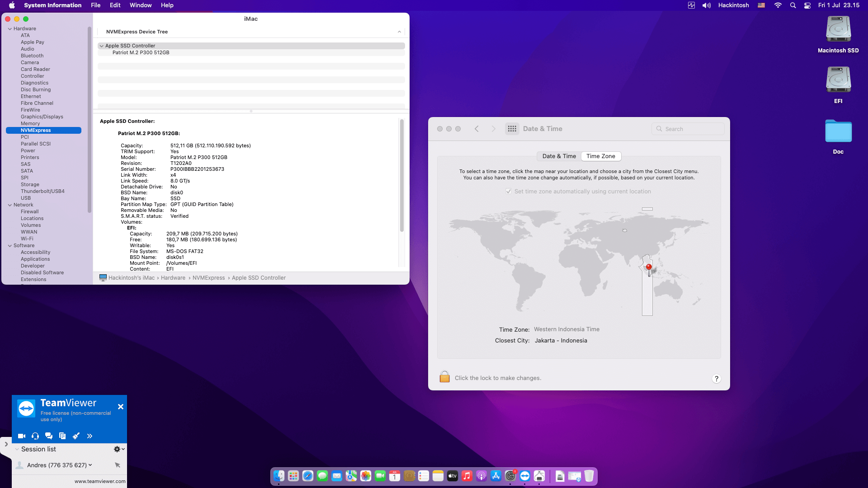Image resolution: width=868 pixels, height=488 pixels.
Task: Start video in TeamViewer panel
Action: [21, 436]
